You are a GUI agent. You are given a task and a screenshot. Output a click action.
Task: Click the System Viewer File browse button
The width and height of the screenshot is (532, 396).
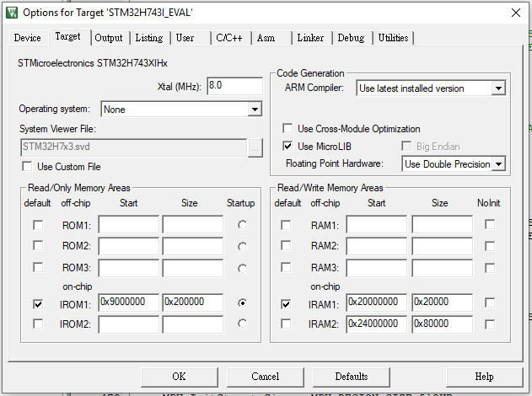(x=255, y=147)
